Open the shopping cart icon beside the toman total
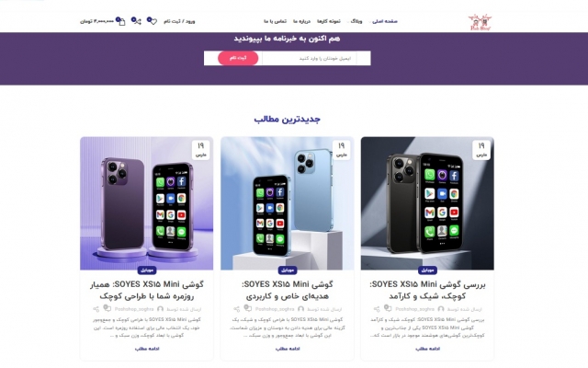 click(x=120, y=21)
